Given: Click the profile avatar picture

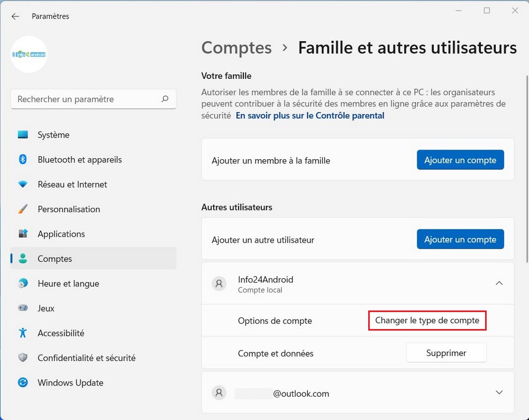Looking at the screenshot, I should point(29,54).
